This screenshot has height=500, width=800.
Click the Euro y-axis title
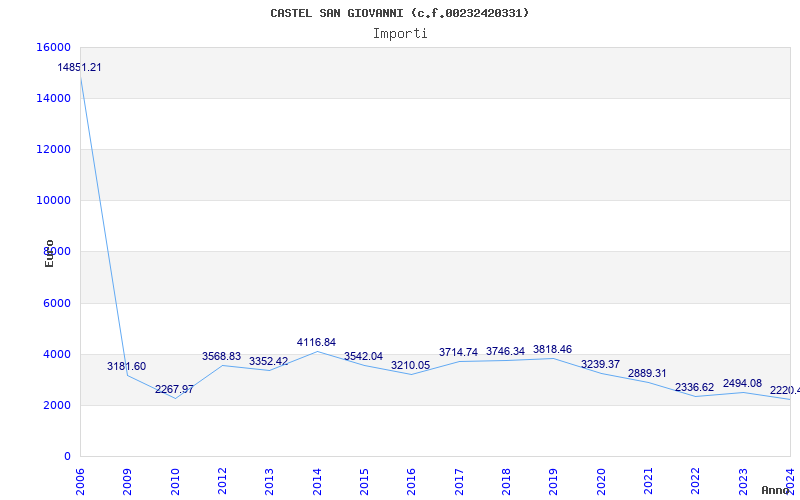pyautogui.click(x=49, y=254)
